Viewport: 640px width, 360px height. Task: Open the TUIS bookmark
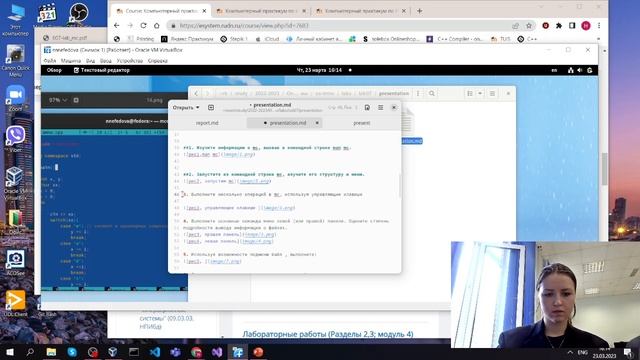pos(500,39)
